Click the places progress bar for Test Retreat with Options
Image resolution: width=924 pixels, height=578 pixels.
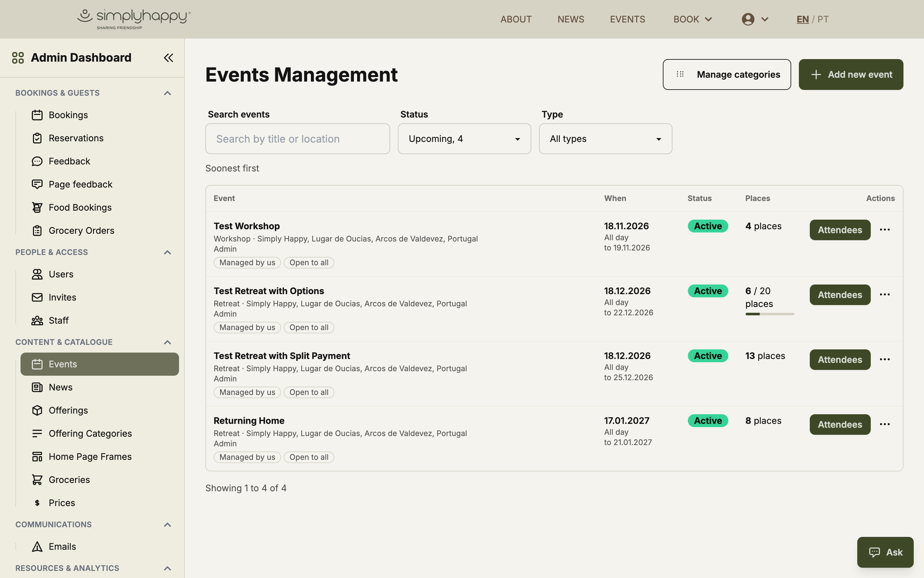[769, 314]
